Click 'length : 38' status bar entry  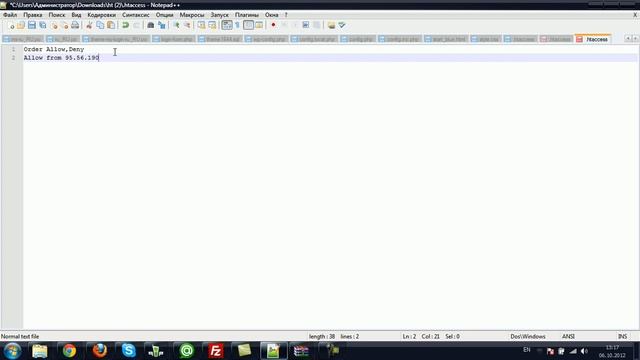tap(322, 336)
